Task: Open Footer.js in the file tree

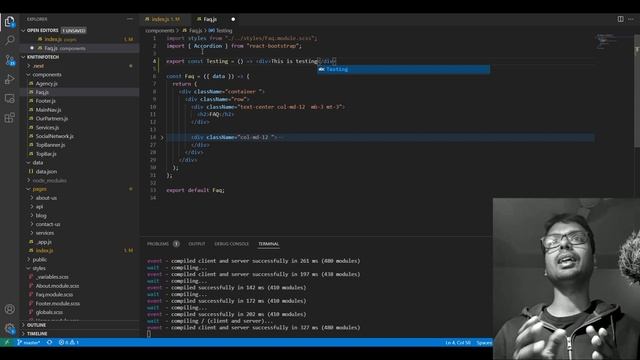Action: (45, 101)
